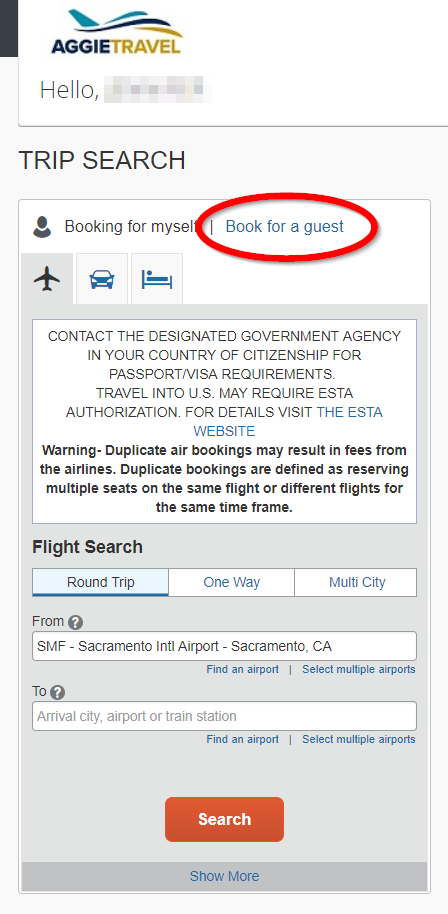Select the airplane flight search tab
Viewport: 448px width, 914px height.
47,279
